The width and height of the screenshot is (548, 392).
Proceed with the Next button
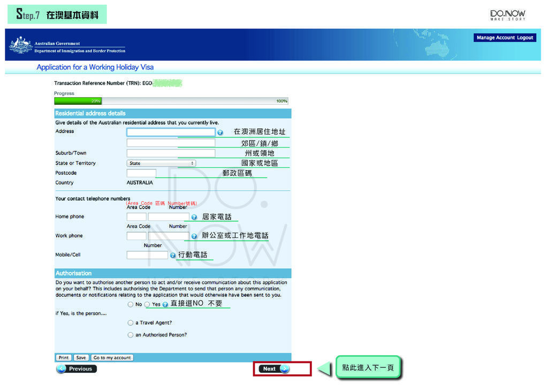[274, 369]
